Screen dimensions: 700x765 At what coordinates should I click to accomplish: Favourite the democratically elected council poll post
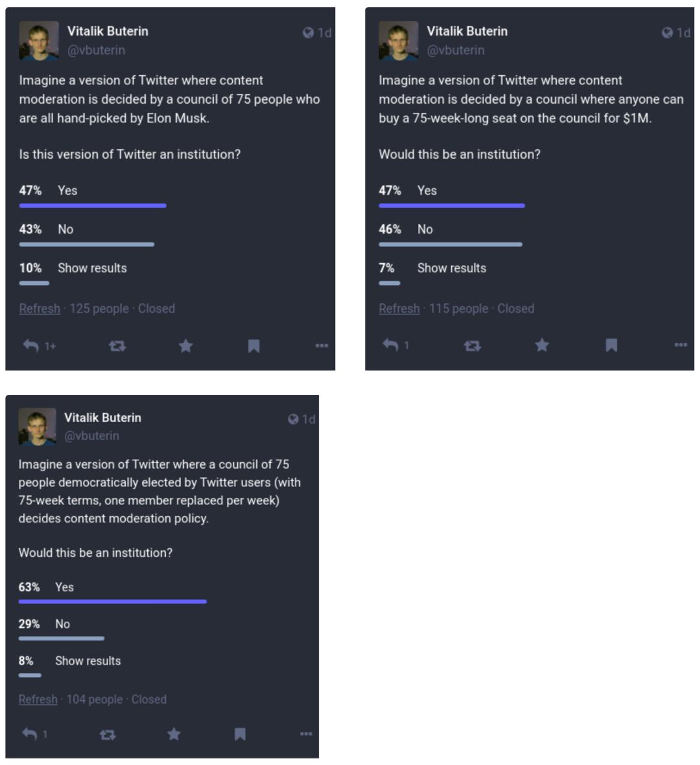pyautogui.click(x=174, y=734)
